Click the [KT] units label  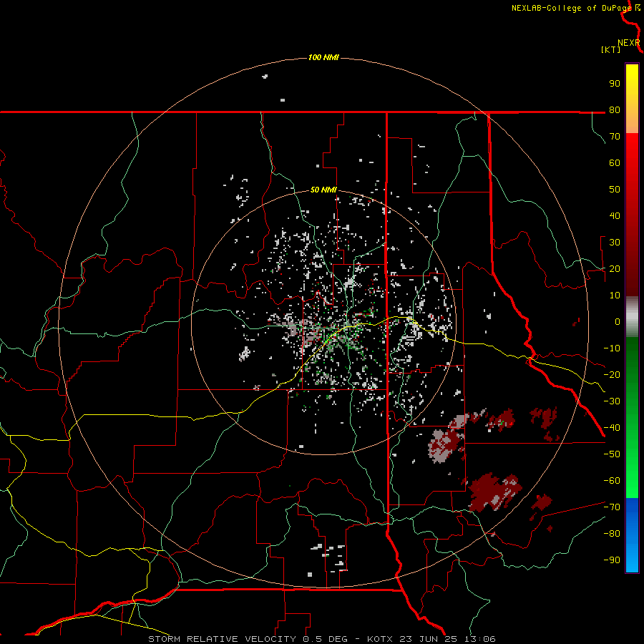tap(610, 49)
